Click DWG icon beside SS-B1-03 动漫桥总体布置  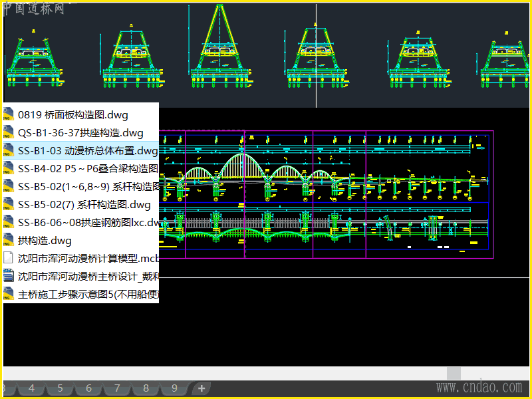point(9,150)
